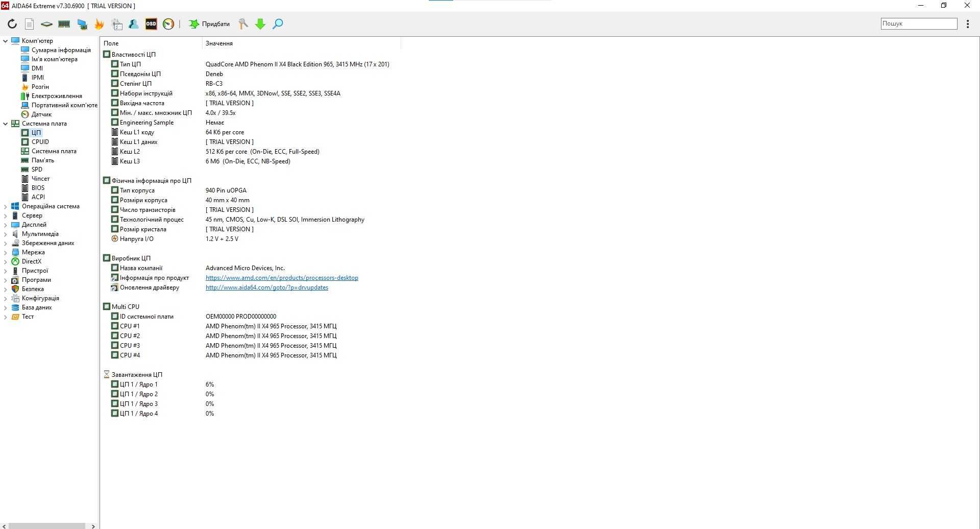Open the CPU chip toolbar icon

[x=46, y=23]
